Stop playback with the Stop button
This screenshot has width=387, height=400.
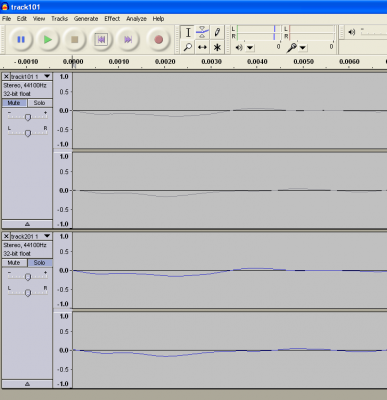click(x=74, y=40)
